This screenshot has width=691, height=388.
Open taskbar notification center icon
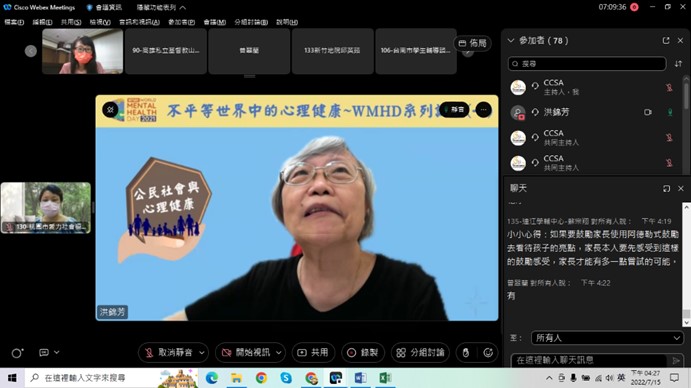[674, 378]
